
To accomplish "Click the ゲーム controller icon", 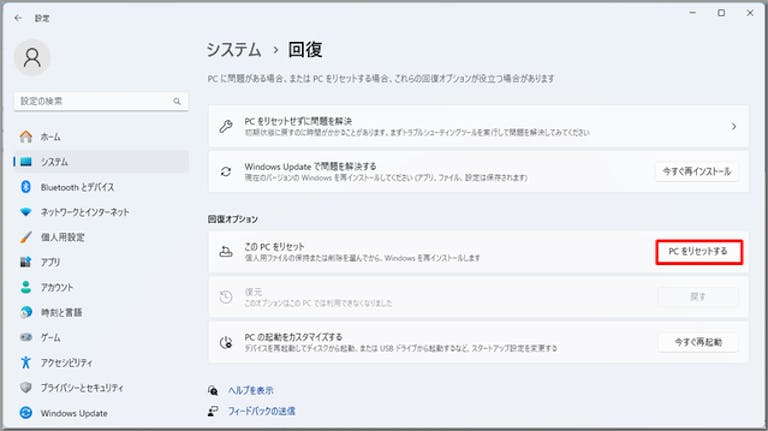I will click(26, 337).
